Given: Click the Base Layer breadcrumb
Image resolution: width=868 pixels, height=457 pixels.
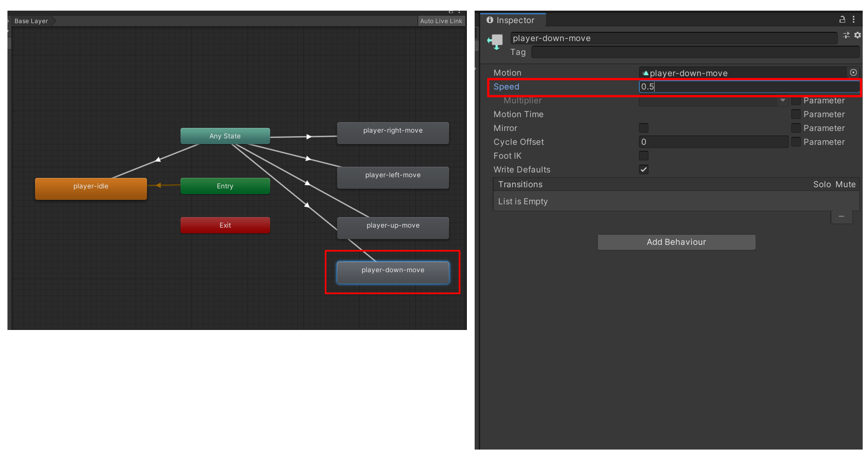Looking at the screenshot, I should 31,21.
